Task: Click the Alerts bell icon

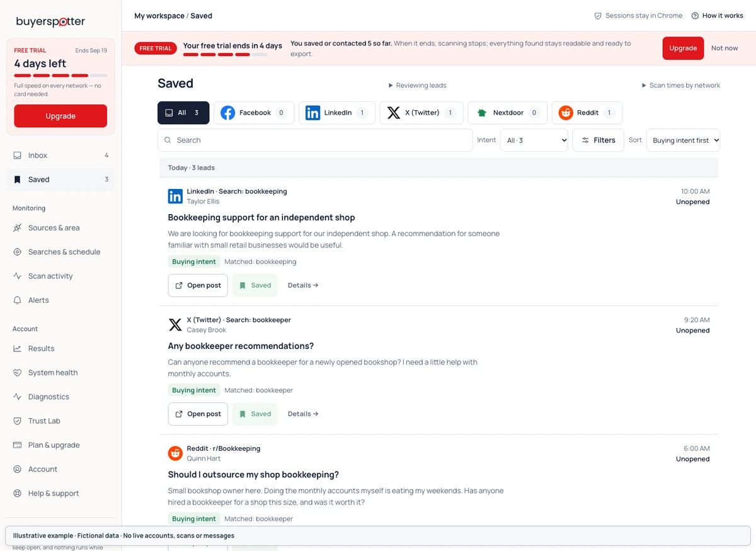Action: 18,300
